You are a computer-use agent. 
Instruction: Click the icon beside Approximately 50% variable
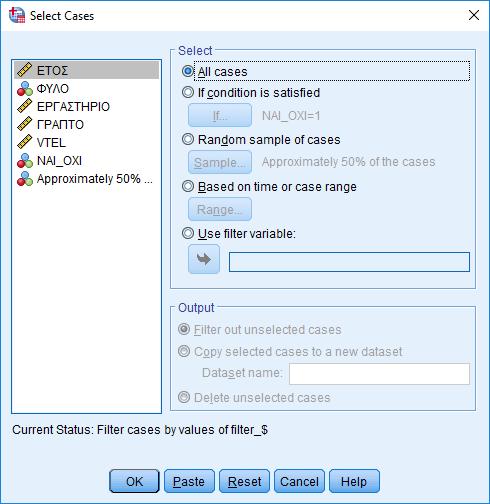pos(25,178)
